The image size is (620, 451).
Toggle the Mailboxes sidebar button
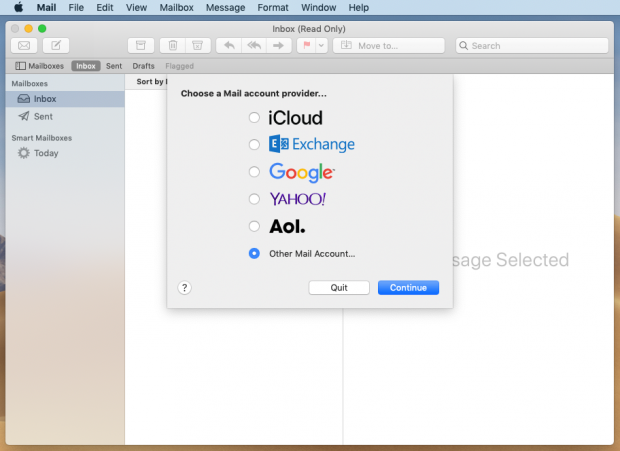click(40, 66)
